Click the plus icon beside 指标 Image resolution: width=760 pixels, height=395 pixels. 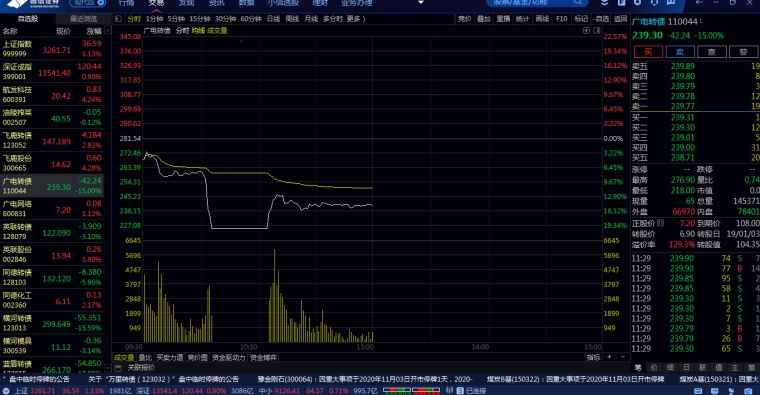(610, 357)
